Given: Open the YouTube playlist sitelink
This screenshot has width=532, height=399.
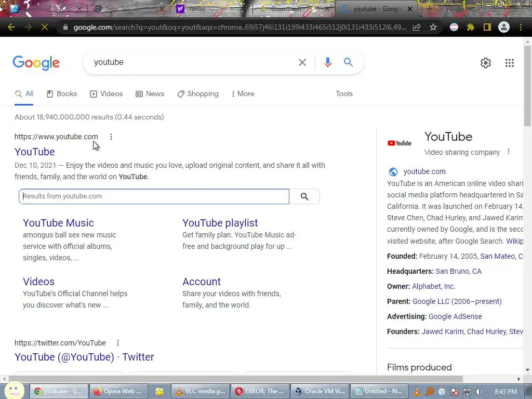Looking at the screenshot, I should (x=220, y=223).
